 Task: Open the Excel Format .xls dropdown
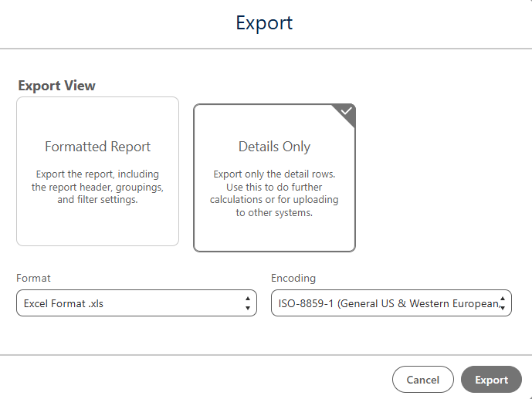pos(137,303)
